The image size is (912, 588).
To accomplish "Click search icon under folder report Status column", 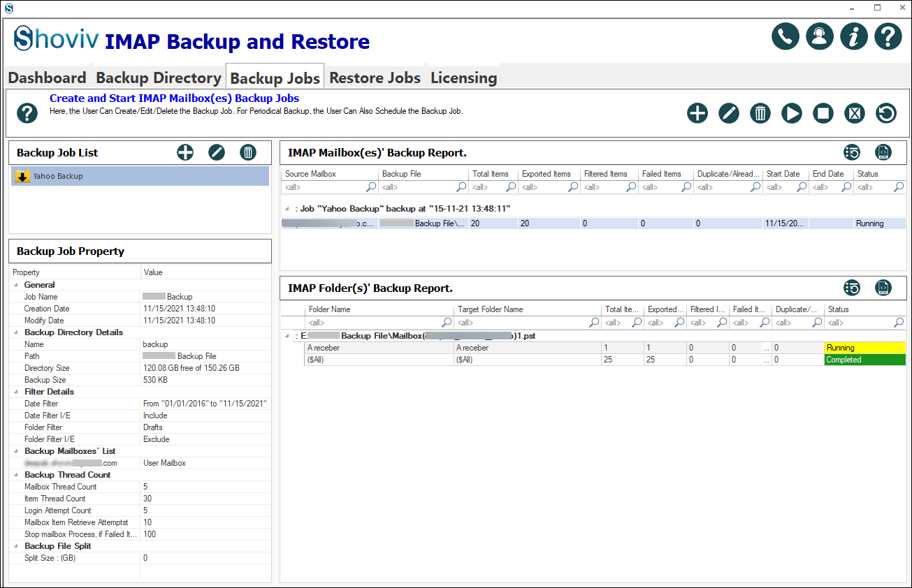I will point(899,323).
